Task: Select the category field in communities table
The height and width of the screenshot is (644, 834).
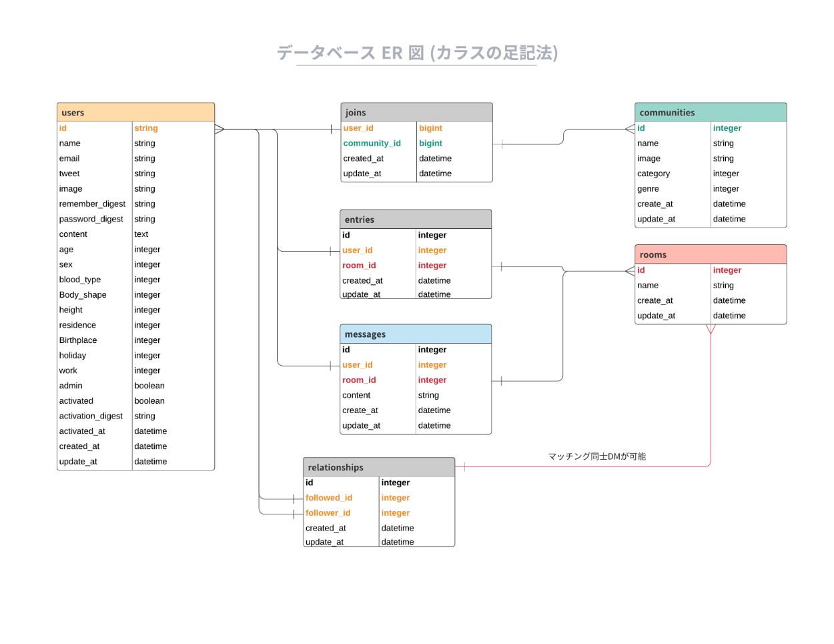Action: [653, 174]
